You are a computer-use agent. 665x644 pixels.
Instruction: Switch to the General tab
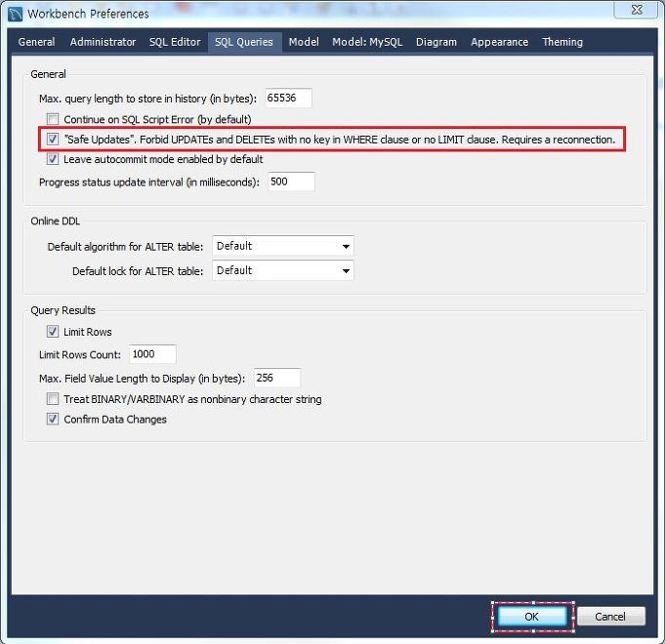[36, 42]
